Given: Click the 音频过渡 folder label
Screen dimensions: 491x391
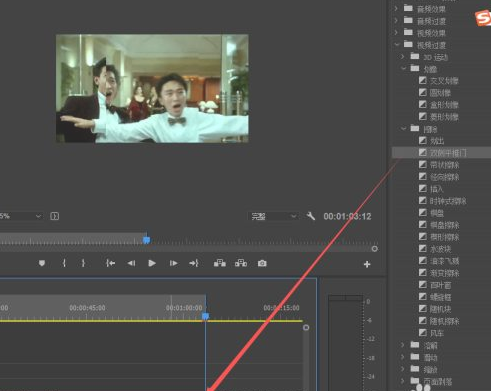Looking at the screenshot, I should tap(431, 21).
